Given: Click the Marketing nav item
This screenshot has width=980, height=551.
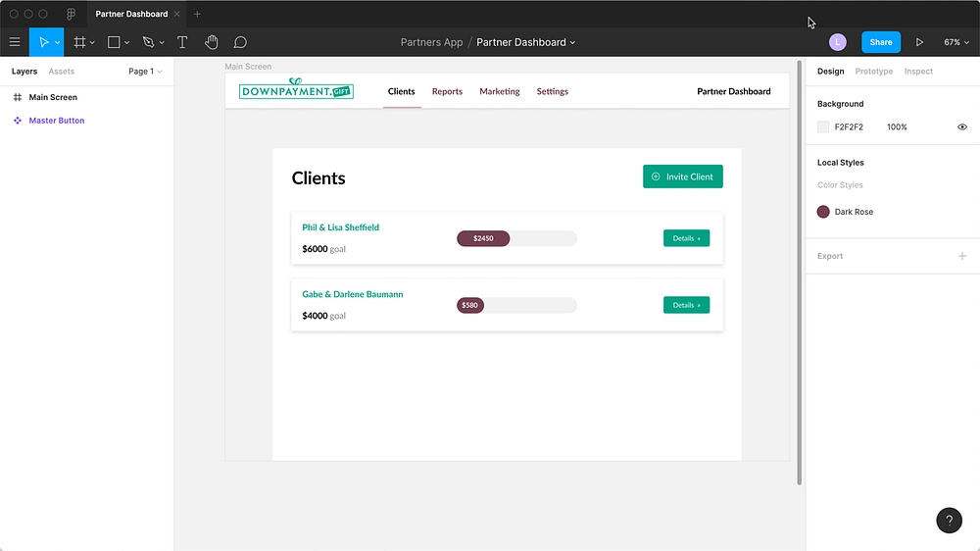Looking at the screenshot, I should 500,91.
